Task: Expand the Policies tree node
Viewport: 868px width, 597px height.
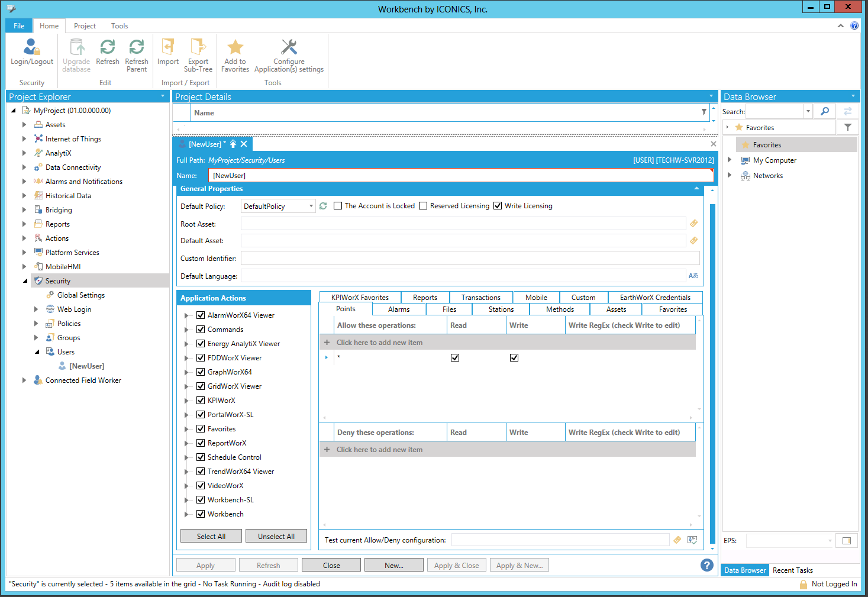Action: (x=36, y=324)
